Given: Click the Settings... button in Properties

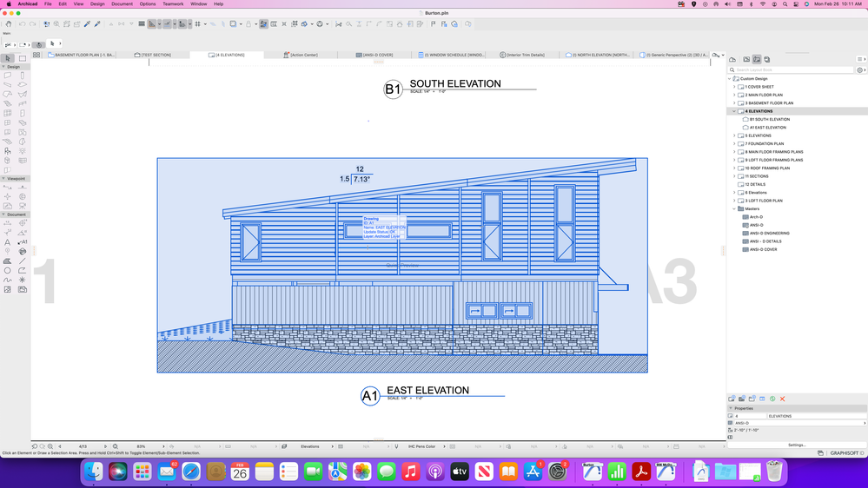Looking at the screenshot, I should click(797, 445).
